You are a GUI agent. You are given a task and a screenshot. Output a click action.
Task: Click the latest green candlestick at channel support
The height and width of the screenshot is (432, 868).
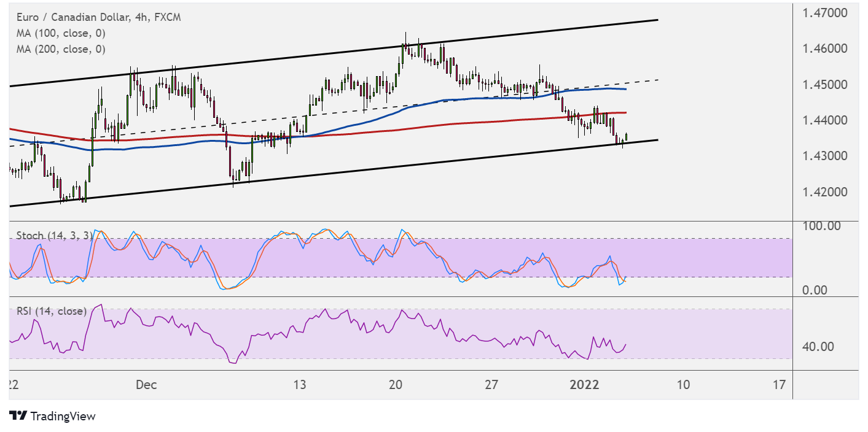pyautogui.click(x=626, y=136)
